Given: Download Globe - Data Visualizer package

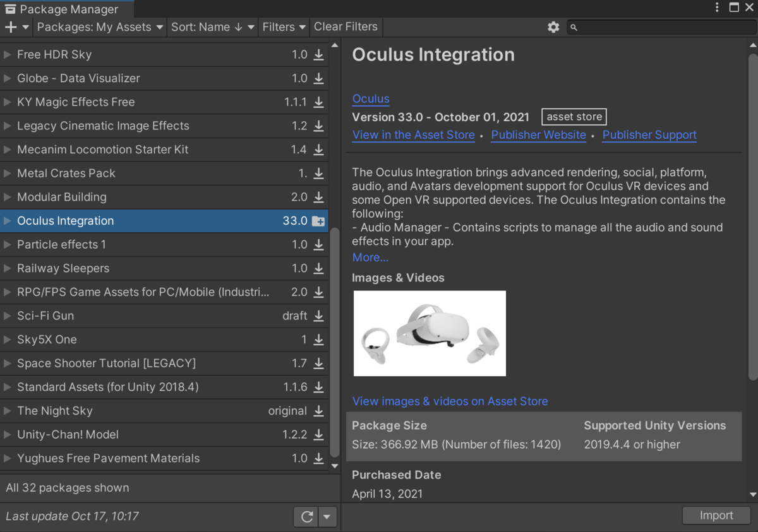Looking at the screenshot, I should point(319,79).
